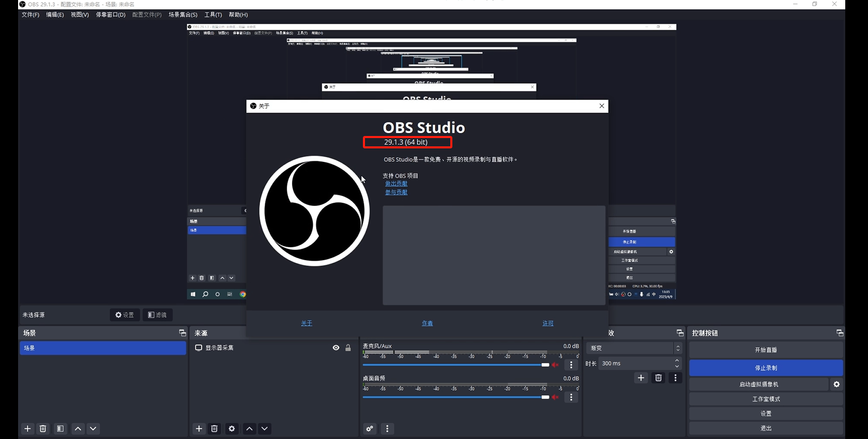The image size is (868, 439).
Task: Open the 编辑(E) menu
Action: [55, 14]
